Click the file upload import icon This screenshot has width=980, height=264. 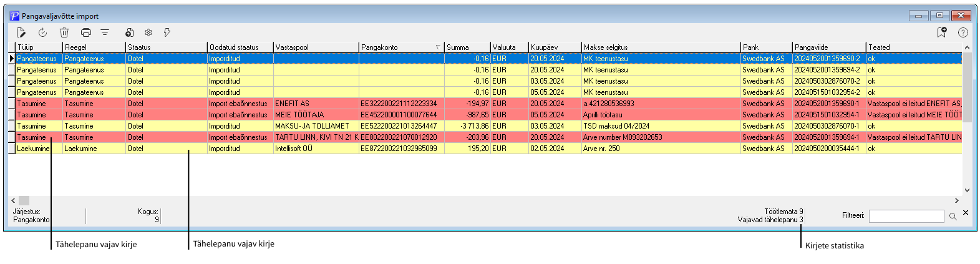[129, 32]
